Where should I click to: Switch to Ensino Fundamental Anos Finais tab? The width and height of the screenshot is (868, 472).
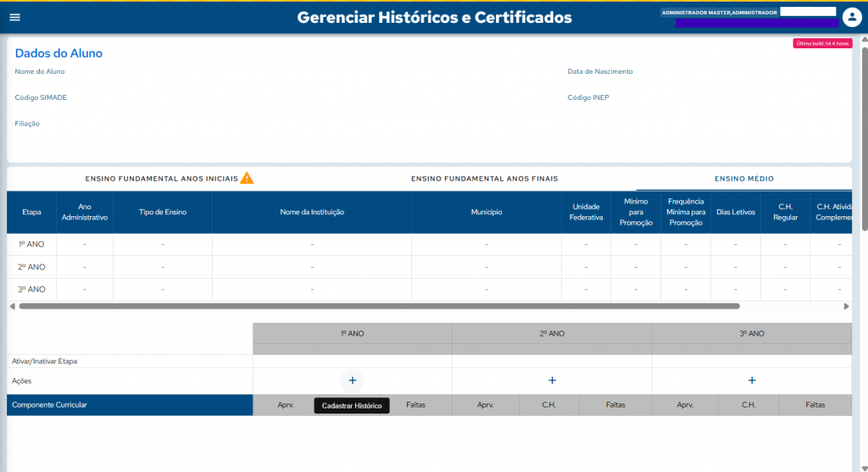[x=484, y=179]
